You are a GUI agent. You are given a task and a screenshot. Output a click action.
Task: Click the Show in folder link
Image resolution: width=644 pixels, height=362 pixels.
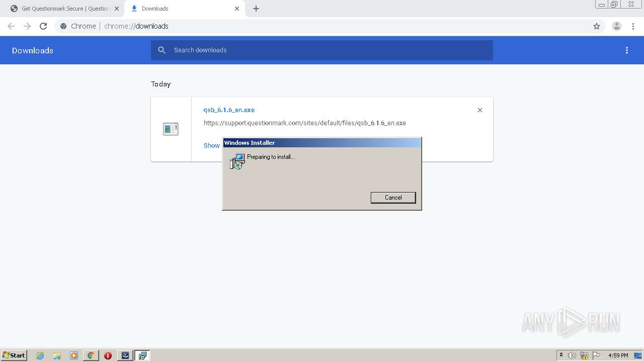click(212, 145)
